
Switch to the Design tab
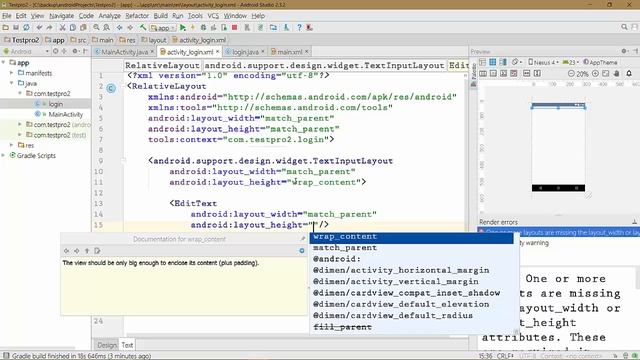107,345
